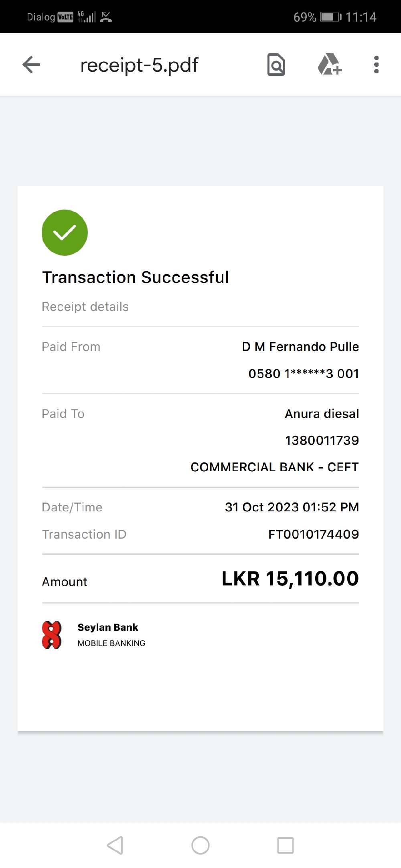The image size is (401, 868).
Task: Tap the date 31 Oct 2023 01:52 PM
Action: 292,507
